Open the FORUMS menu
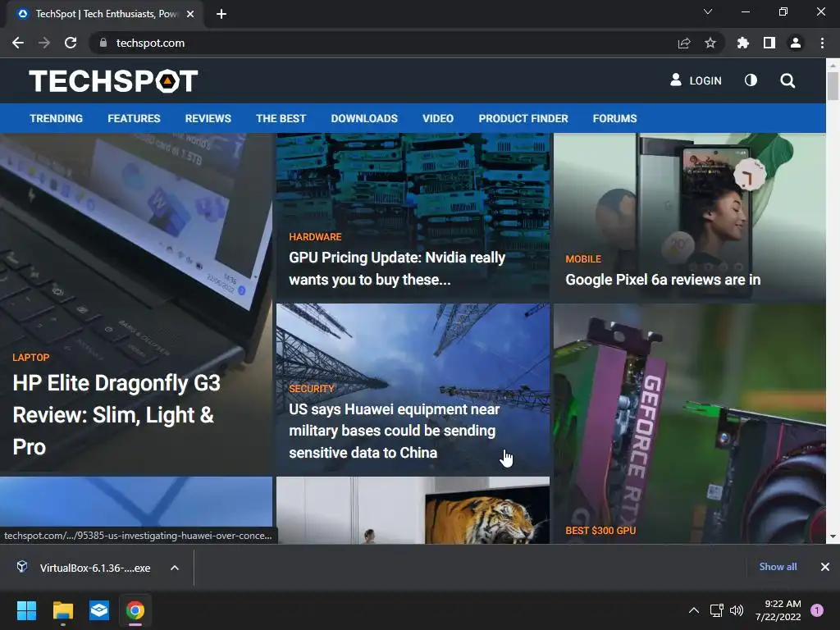Screen dimensions: 840x630 [x=614, y=118]
